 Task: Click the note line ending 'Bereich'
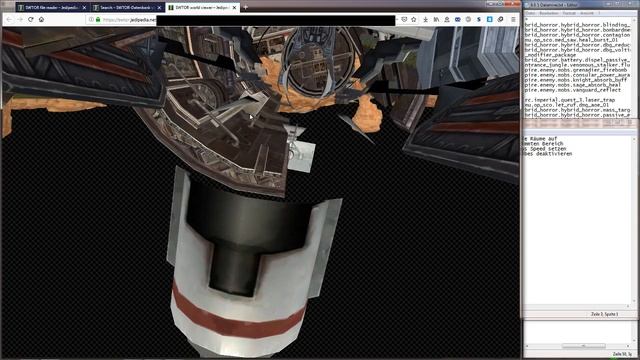coord(544,144)
